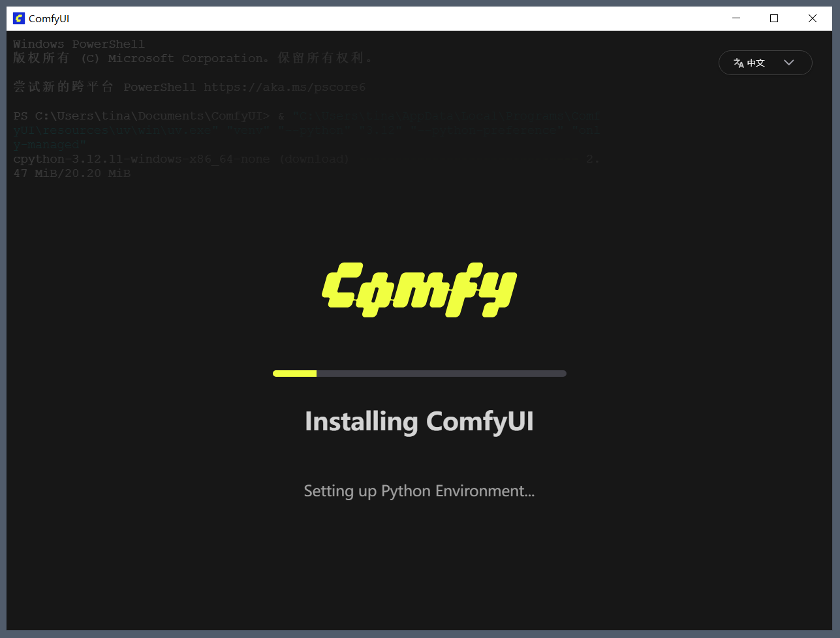Open the 中文 language dropdown

click(x=765, y=63)
